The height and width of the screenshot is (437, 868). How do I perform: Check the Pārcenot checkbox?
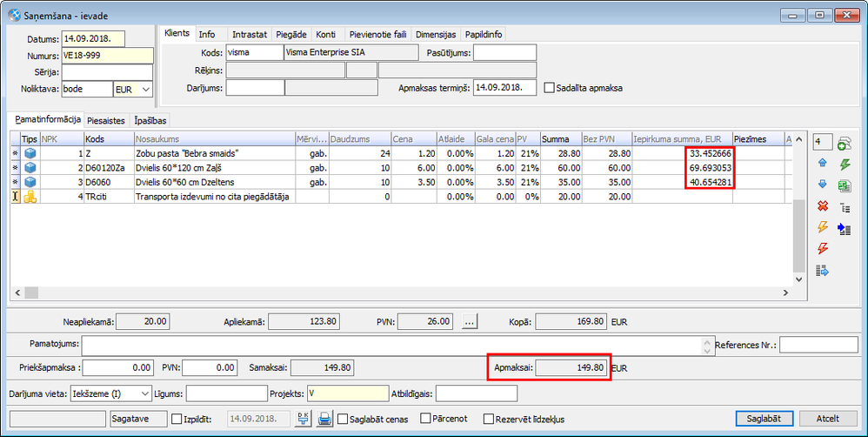(425, 418)
